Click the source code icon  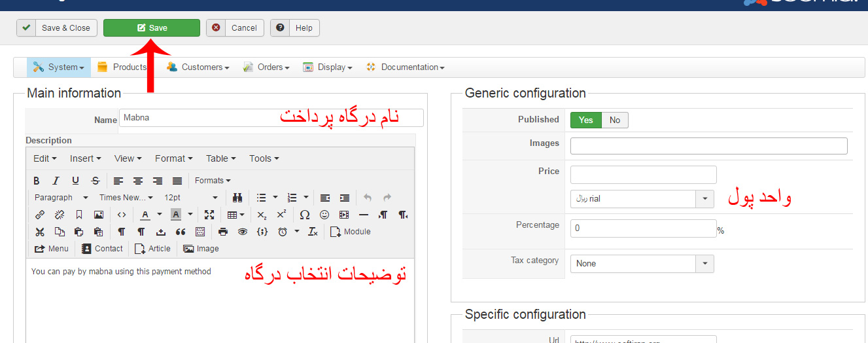tap(122, 215)
